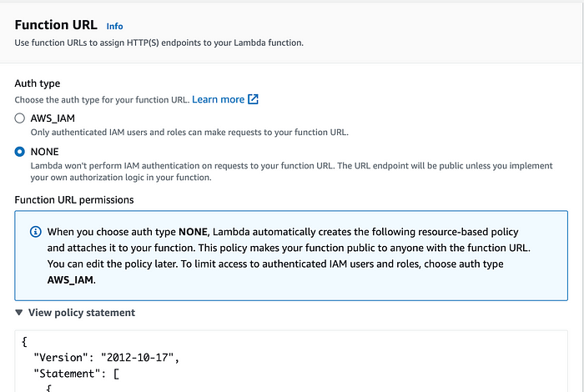Click the info icon in the permissions notice
This screenshot has height=392, width=584.
pyautogui.click(x=35, y=232)
